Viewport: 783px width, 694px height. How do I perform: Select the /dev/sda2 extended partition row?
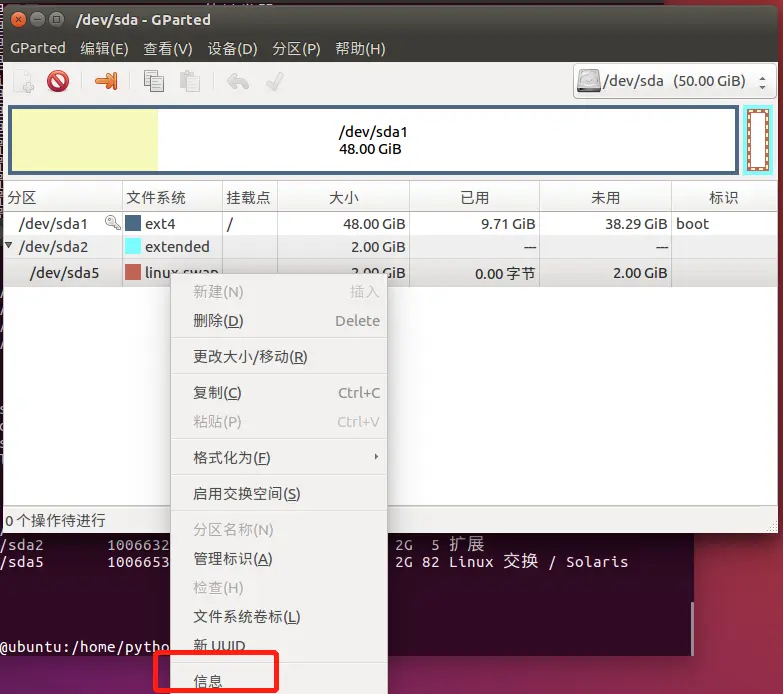(390, 247)
